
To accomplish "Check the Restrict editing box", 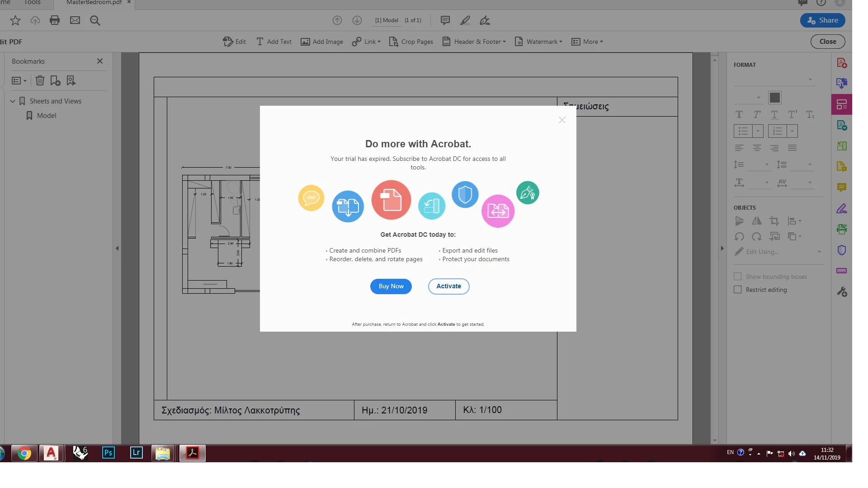I will pyautogui.click(x=738, y=290).
